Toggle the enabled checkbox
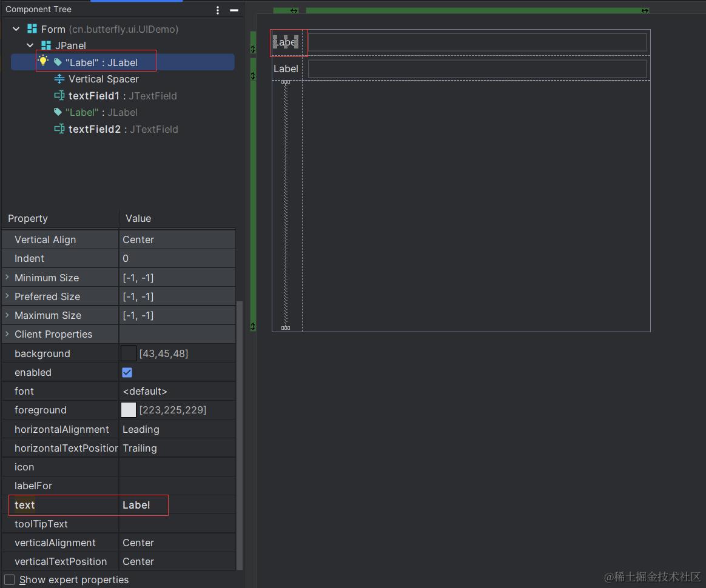This screenshot has width=706, height=588. click(127, 373)
